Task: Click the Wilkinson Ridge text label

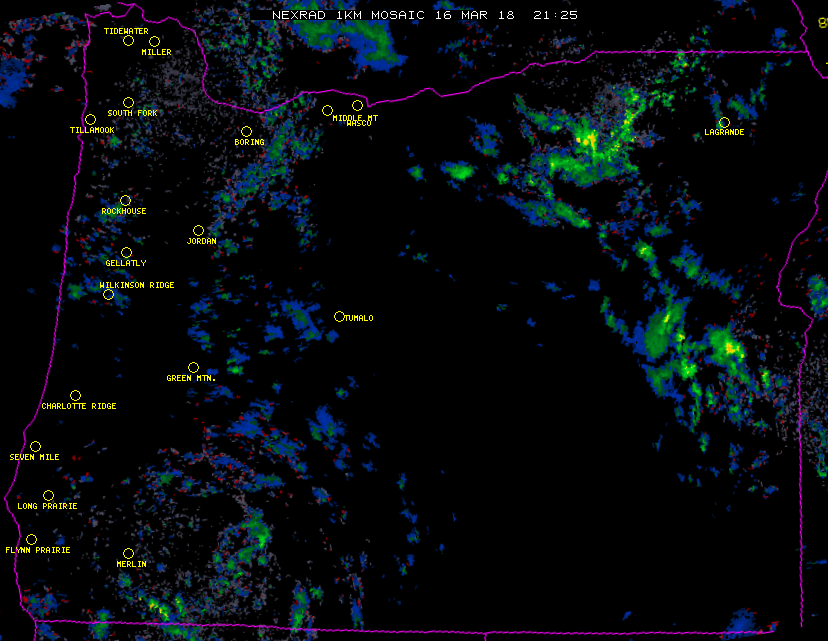Action: 137,285
